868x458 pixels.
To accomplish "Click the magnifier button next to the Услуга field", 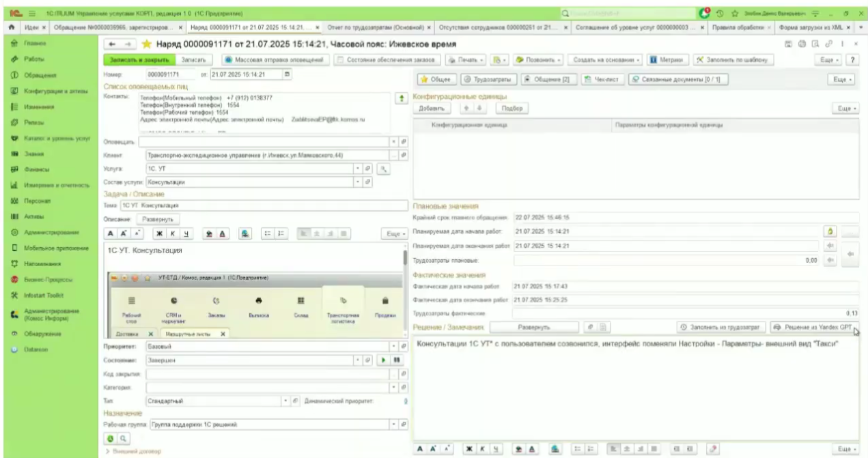I will tap(384, 168).
